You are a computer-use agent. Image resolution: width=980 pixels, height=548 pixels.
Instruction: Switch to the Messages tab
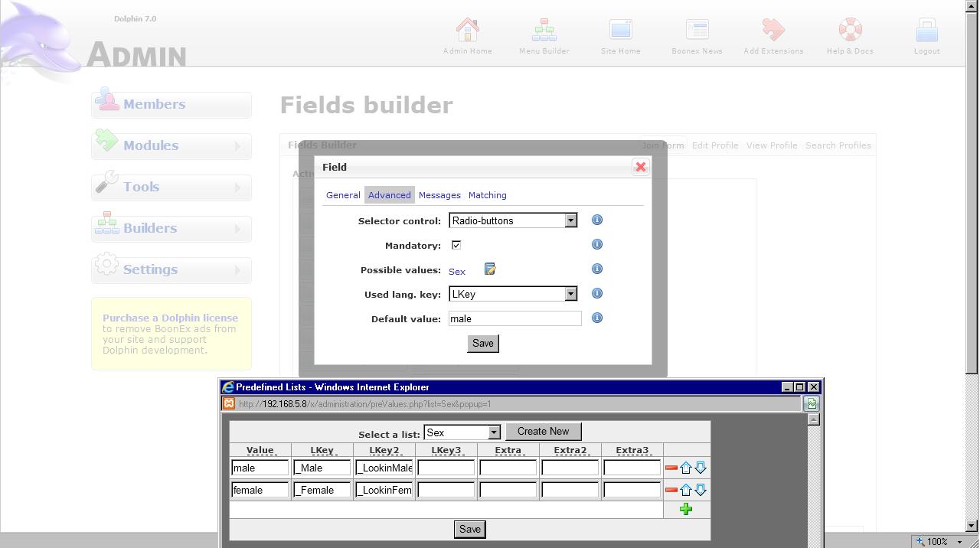(x=439, y=195)
